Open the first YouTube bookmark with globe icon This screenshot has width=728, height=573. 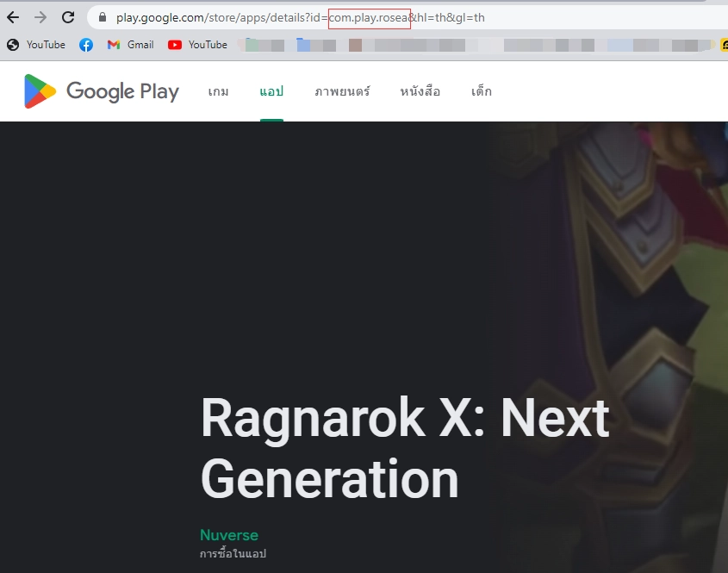click(x=36, y=45)
